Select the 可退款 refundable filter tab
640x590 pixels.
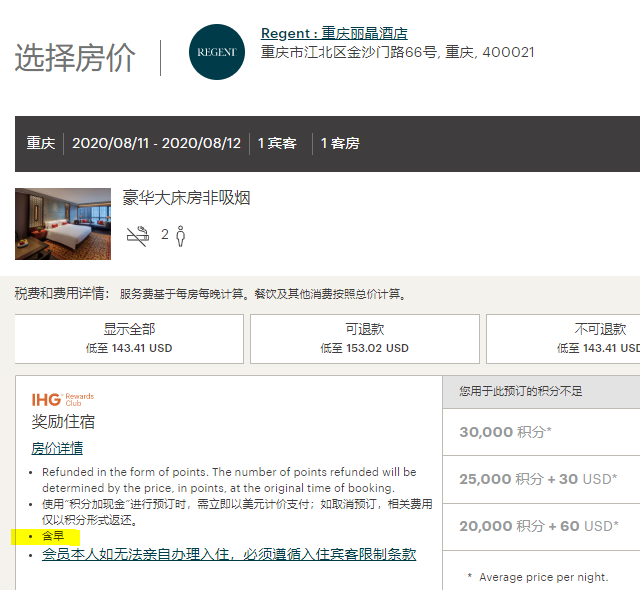364,339
